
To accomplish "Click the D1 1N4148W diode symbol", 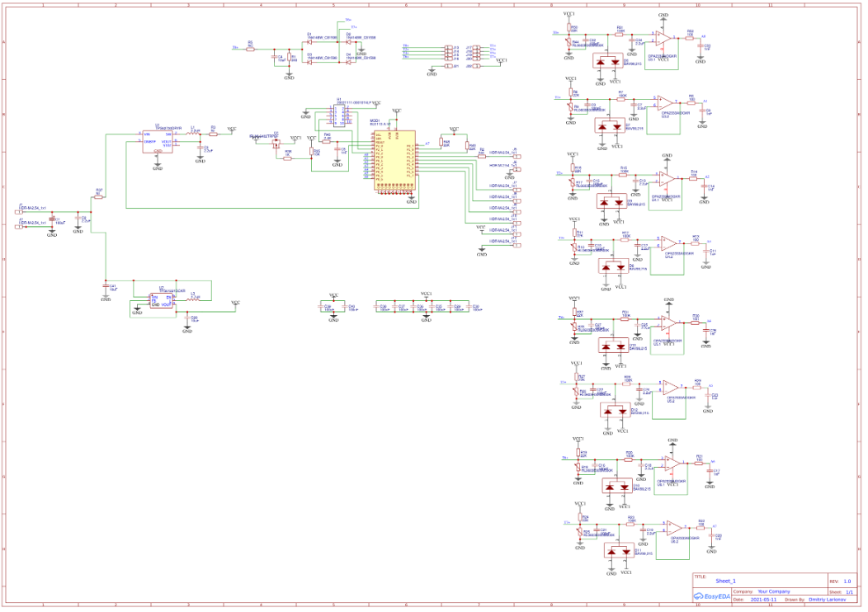I will 309,40.
